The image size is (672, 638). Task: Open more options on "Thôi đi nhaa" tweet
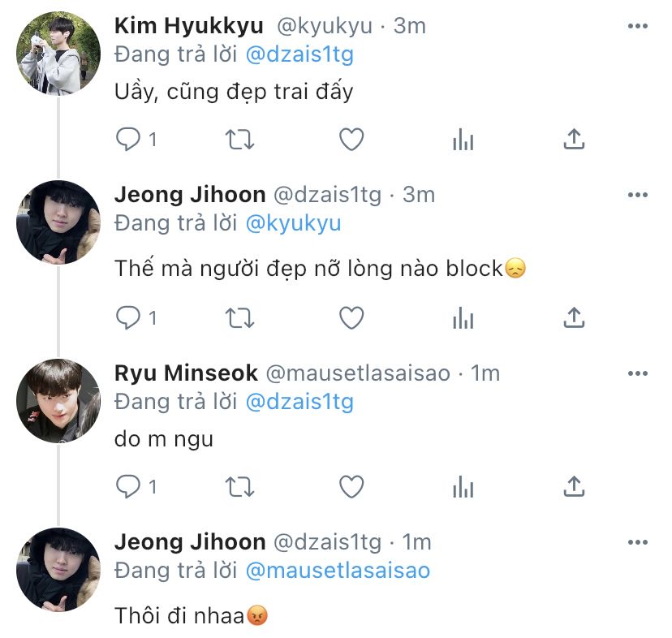coord(639,542)
